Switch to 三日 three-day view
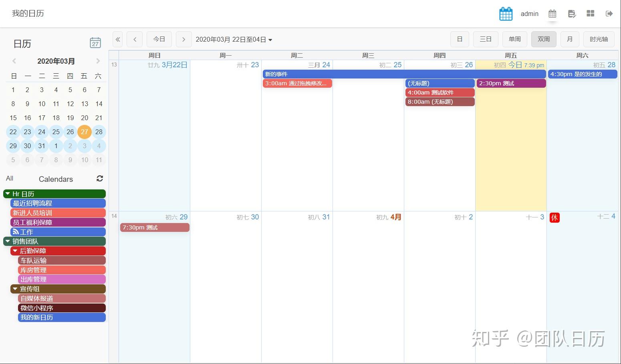The width and height of the screenshot is (621, 364). (486, 39)
